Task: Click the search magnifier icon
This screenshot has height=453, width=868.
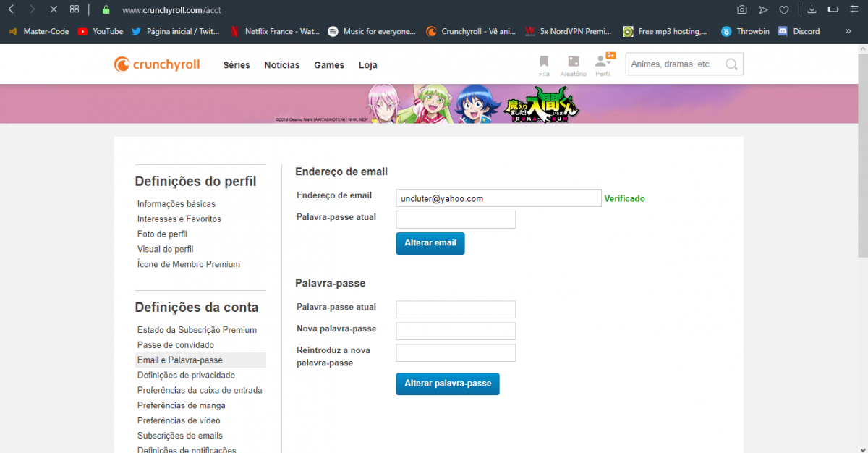Action: coord(731,64)
